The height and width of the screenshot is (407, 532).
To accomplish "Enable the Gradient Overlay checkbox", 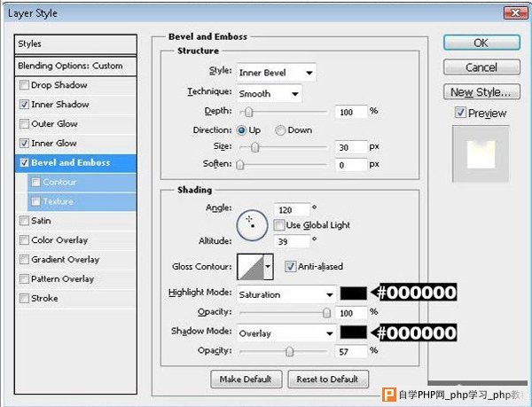I will tap(24, 260).
